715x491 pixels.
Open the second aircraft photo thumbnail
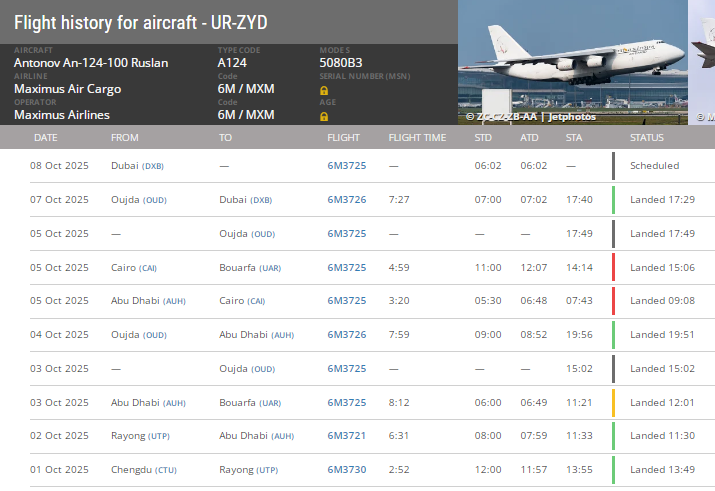point(702,62)
